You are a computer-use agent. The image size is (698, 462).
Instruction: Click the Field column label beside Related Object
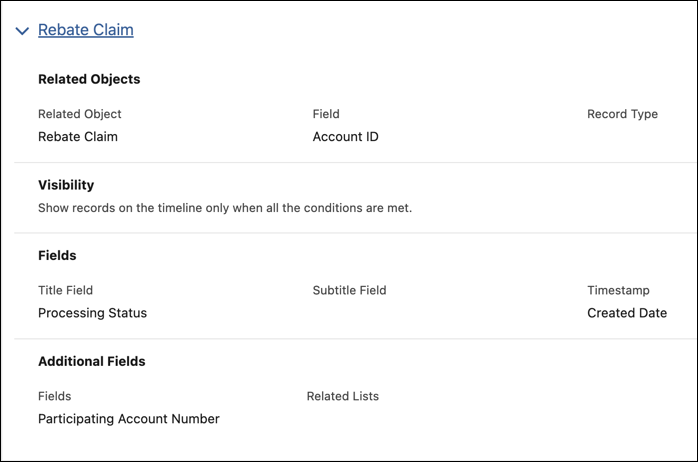326,114
